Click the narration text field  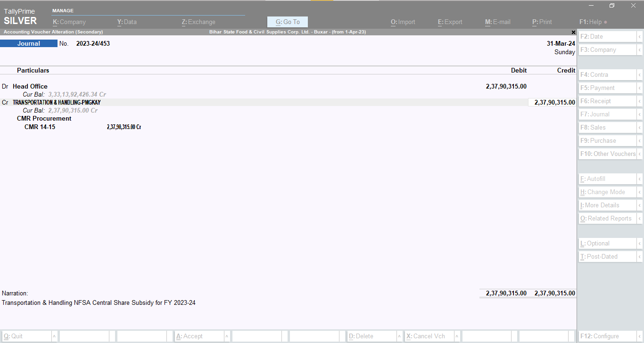[x=99, y=302]
